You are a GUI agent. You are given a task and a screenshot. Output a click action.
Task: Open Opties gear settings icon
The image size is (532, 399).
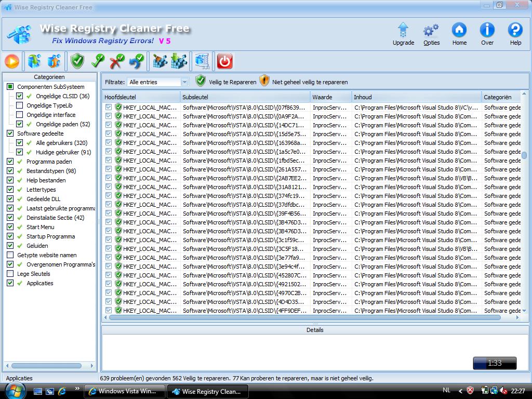point(431,34)
